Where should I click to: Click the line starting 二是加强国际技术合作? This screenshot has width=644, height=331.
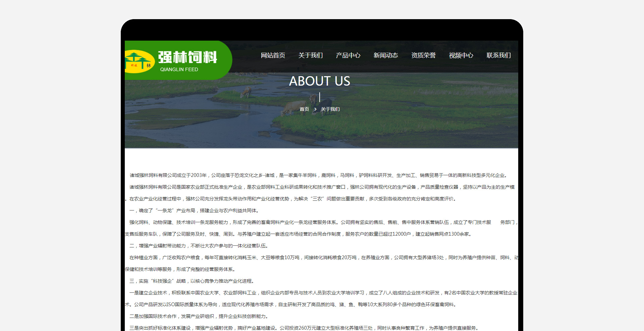pos(199,316)
